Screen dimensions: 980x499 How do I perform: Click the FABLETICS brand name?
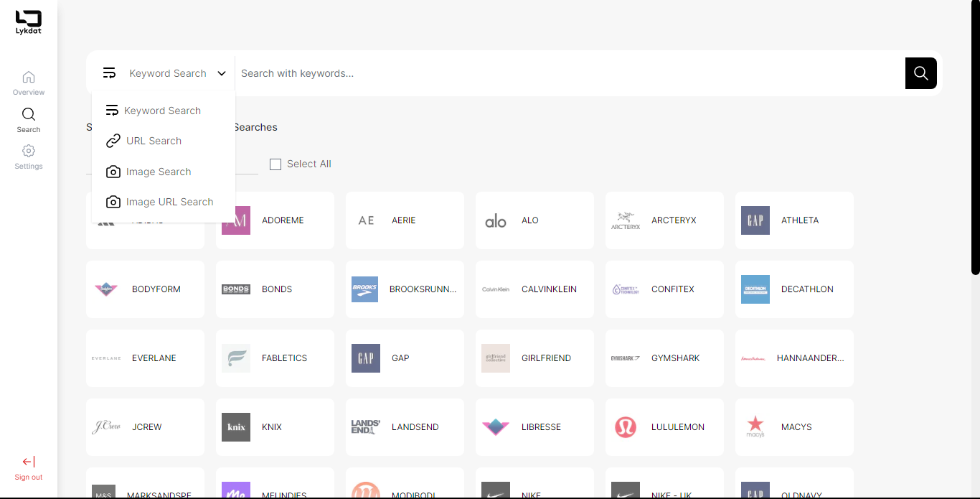(x=284, y=358)
